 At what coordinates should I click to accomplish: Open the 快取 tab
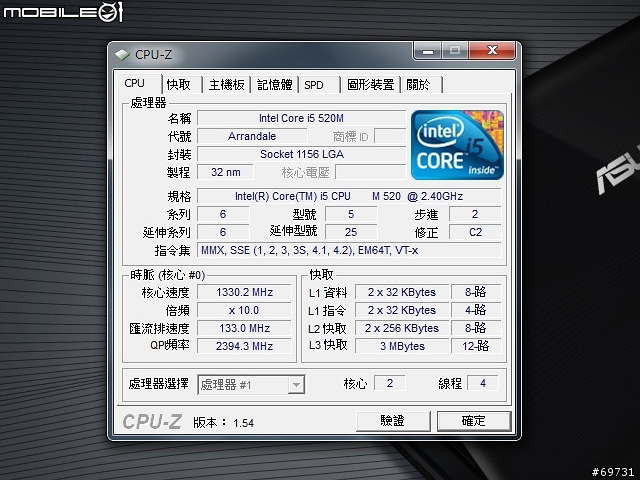[179, 84]
